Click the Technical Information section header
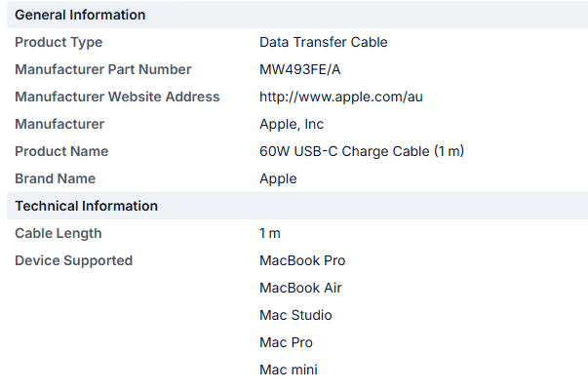The height and width of the screenshot is (391, 588). 86,206
